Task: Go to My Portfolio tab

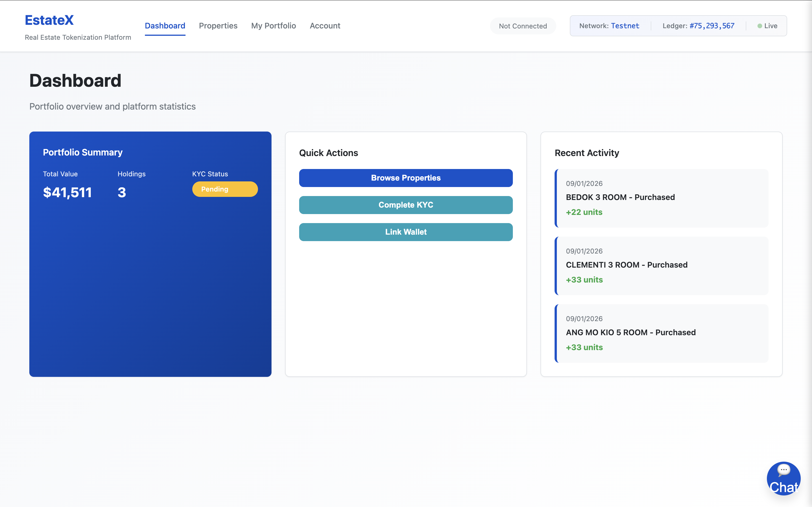Action: tap(273, 26)
